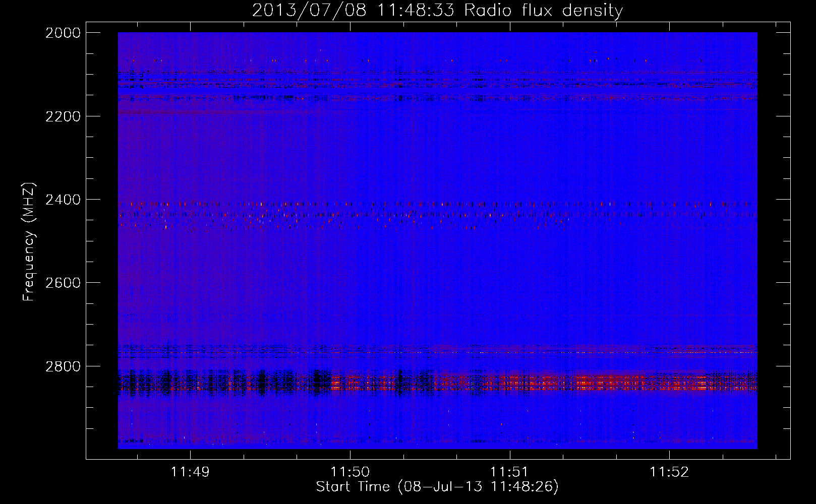Click the 11:52 time tick label

[669, 472]
